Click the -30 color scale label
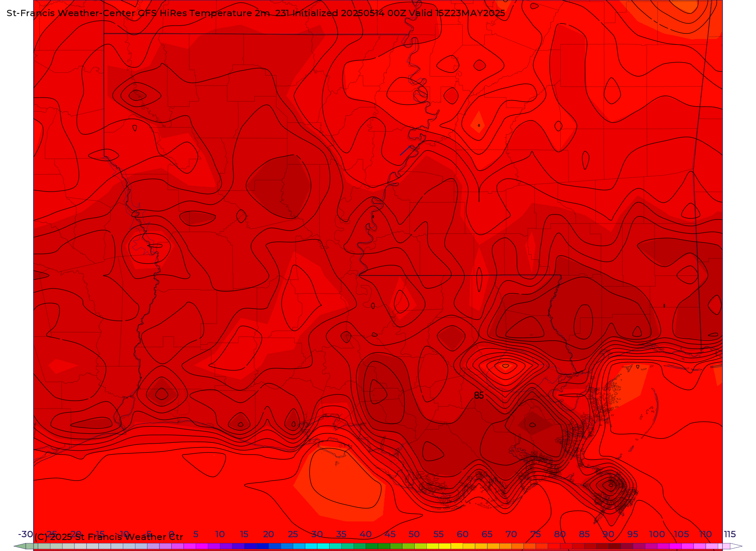756x551 pixels. 26,534
